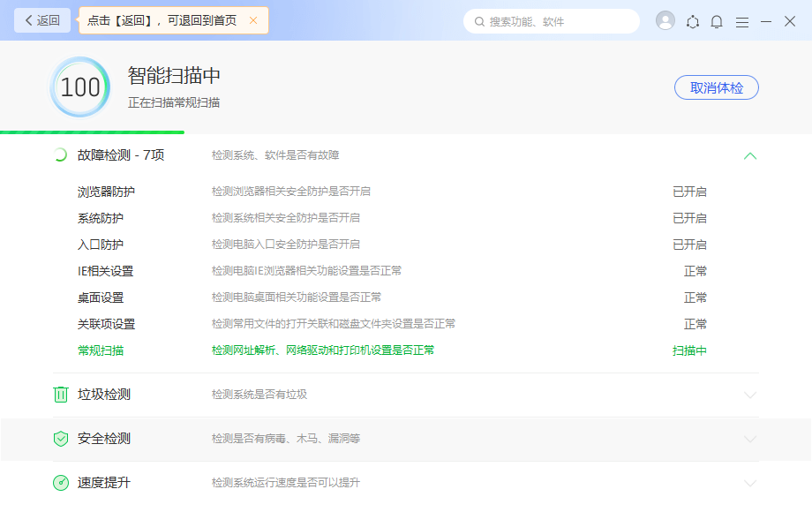This screenshot has width=812, height=512.
Task: Click 已开启 status of 浏览器防护
Action: click(689, 192)
